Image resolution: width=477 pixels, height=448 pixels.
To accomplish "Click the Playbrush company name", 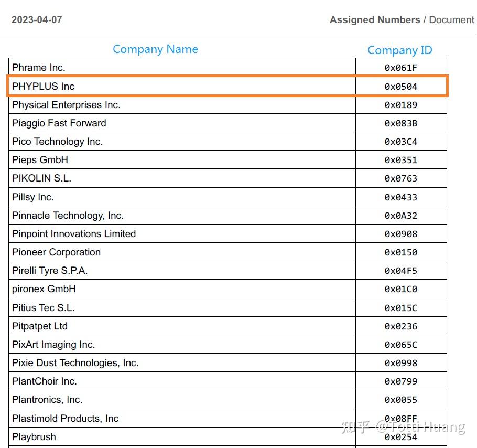I will tap(34, 437).
